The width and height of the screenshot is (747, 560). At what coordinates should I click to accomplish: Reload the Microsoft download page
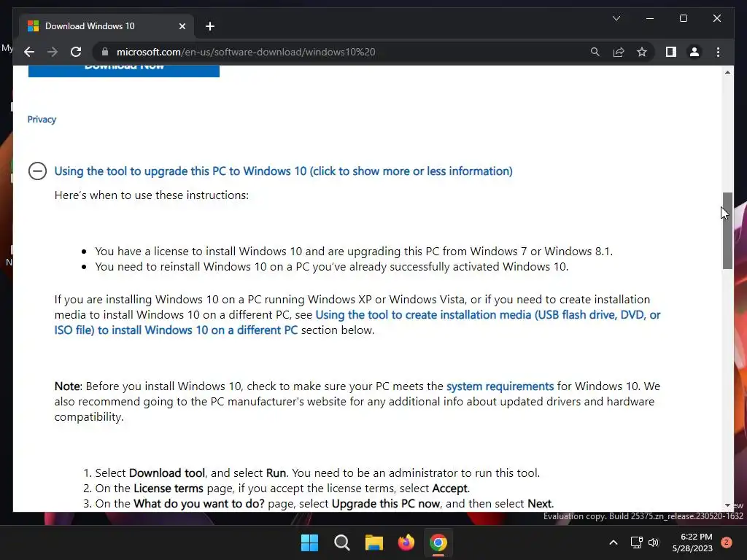(x=76, y=52)
